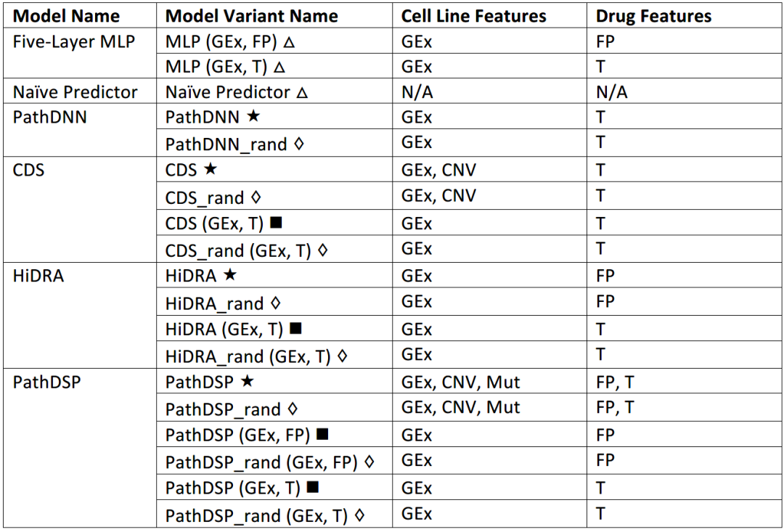Screen dimensions: 784x532
Task: Select the Five-Layer MLP model name cell
Action: 80,54
